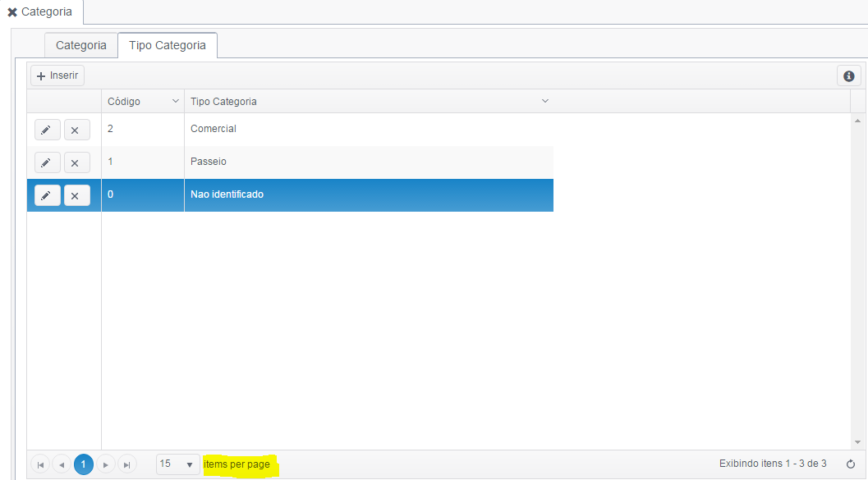
Task: Select the Nao identificado cell
Action: pyautogui.click(x=369, y=194)
